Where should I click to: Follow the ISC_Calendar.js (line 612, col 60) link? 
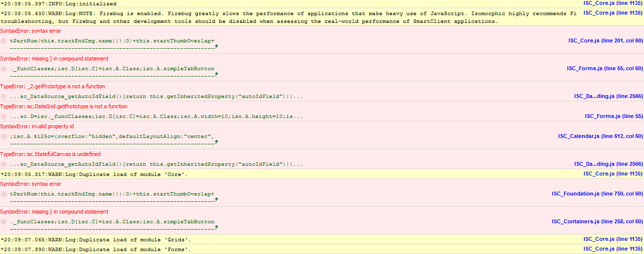[600, 136]
